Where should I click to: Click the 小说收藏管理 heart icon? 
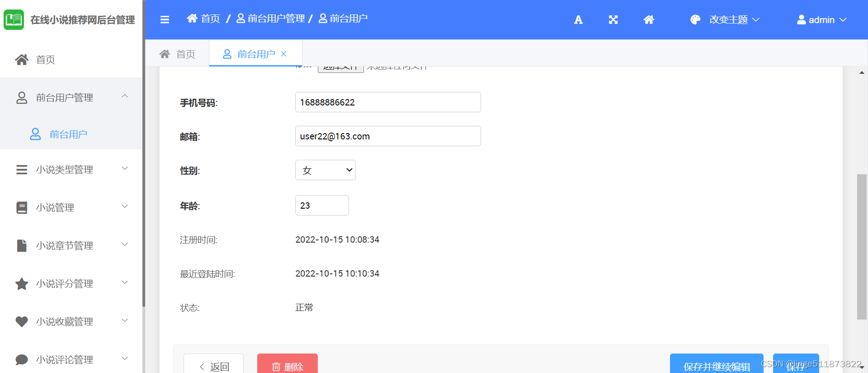(x=22, y=322)
